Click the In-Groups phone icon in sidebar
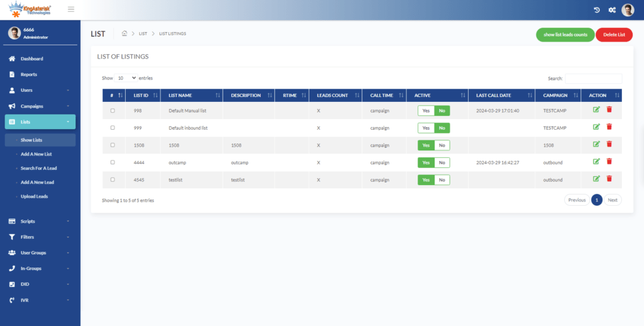Image resolution: width=644 pixels, height=326 pixels. [x=12, y=269]
